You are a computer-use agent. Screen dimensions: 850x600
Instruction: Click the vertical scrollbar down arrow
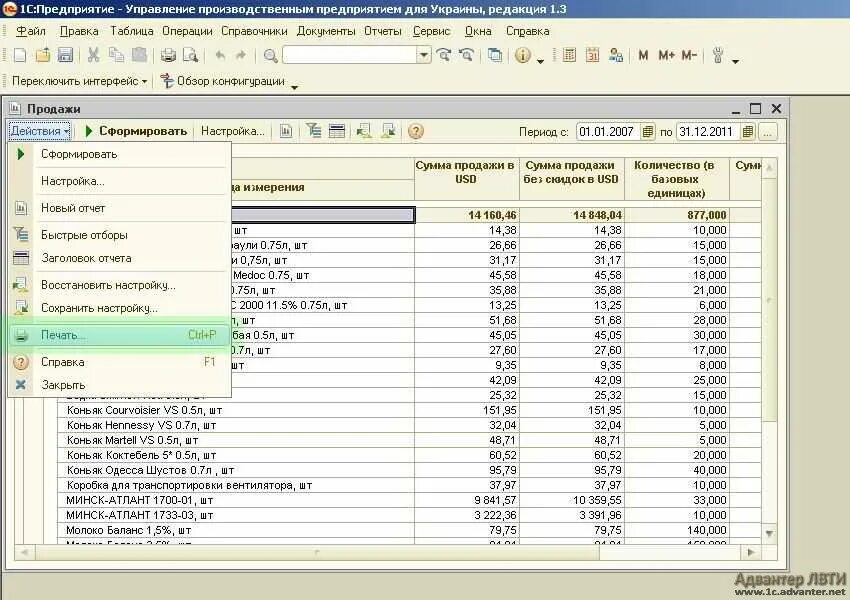click(769, 533)
